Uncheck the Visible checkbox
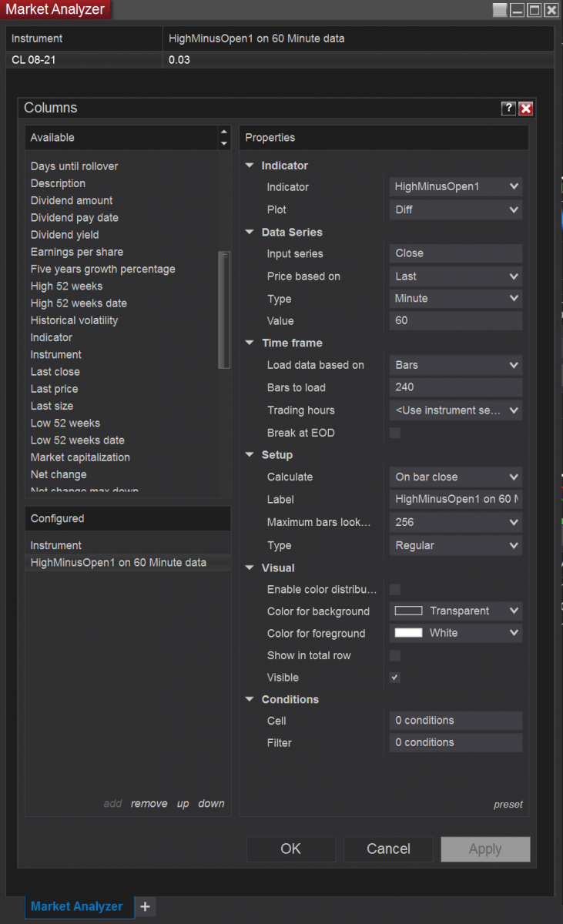The width and height of the screenshot is (563, 924). (395, 678)
